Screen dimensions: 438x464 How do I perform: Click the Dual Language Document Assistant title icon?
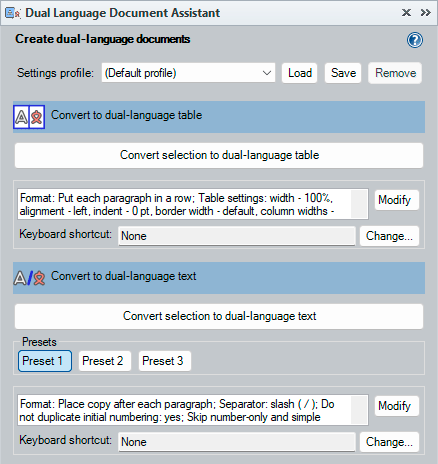pyautogui.click(x=13, y=13)
